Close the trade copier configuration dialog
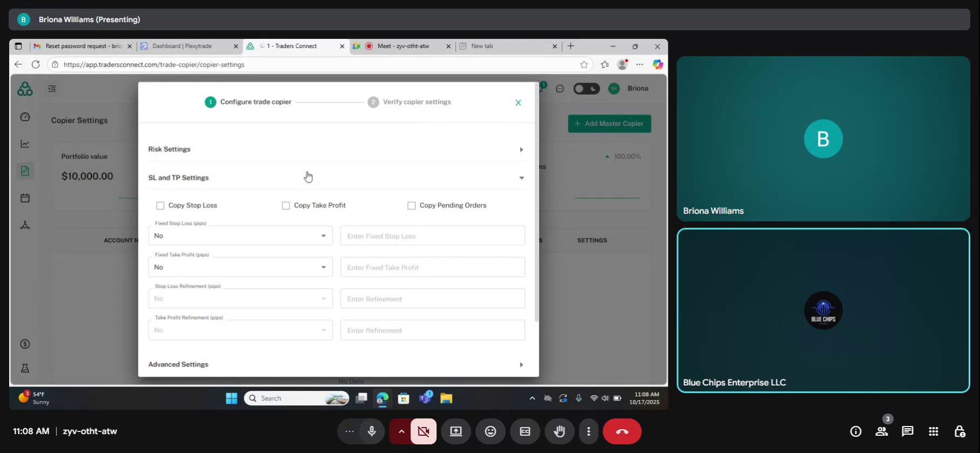Screen dimensions: 980x453 518,103
